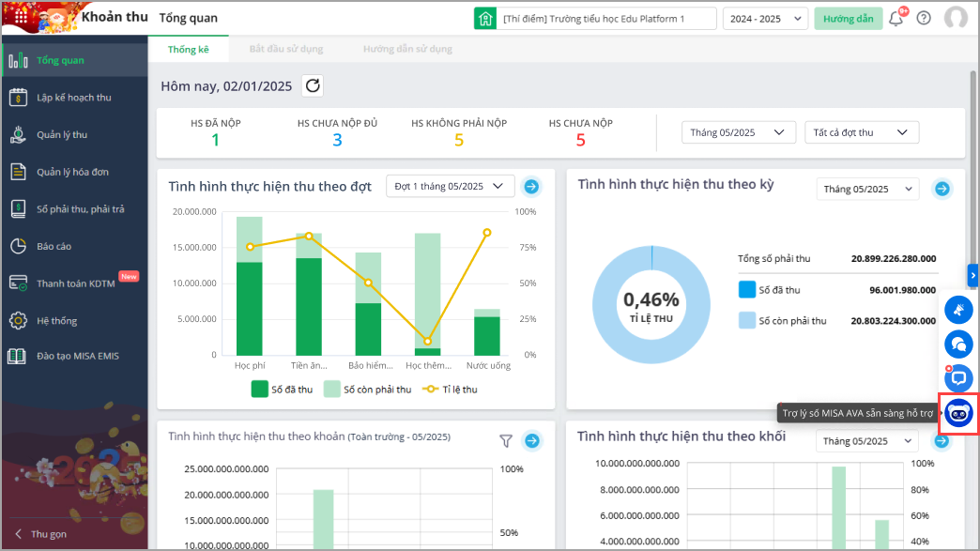
Task: Open the user avatar profile
Action: 956,18
